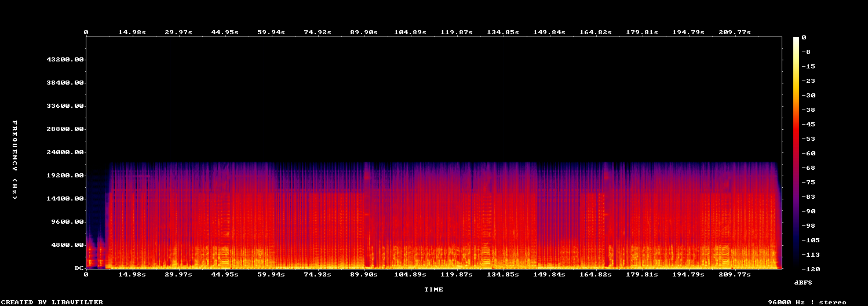The width and height of the screenshot is (868, 306).
Task: Click the -15 dBFS scale value
Action: (809, 66)
